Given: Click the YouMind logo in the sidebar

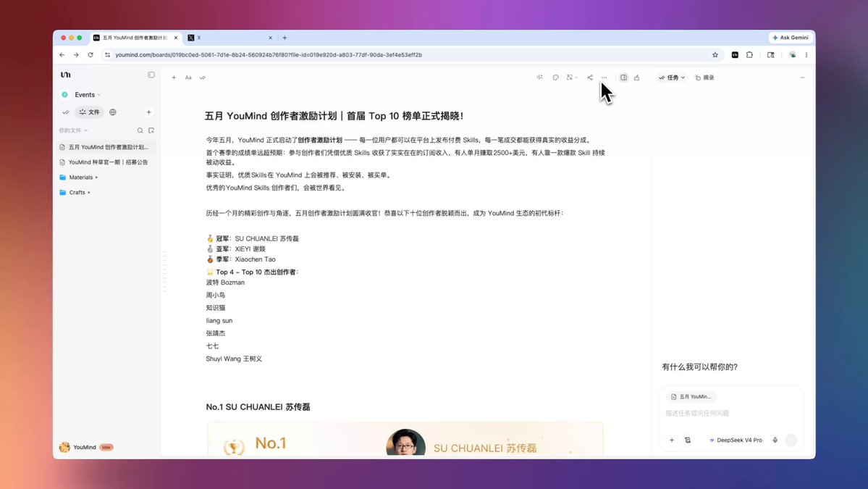Looking at the screenshot, I should pos(65,75).
